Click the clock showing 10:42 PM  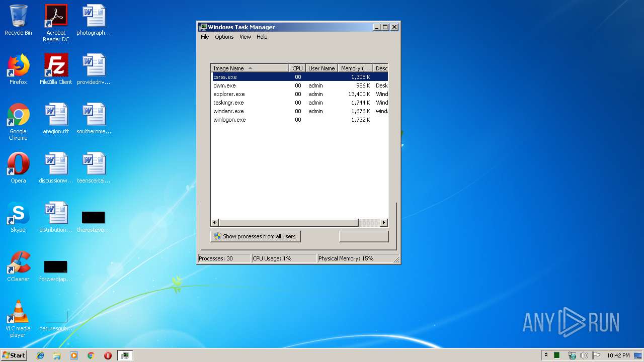618,355
